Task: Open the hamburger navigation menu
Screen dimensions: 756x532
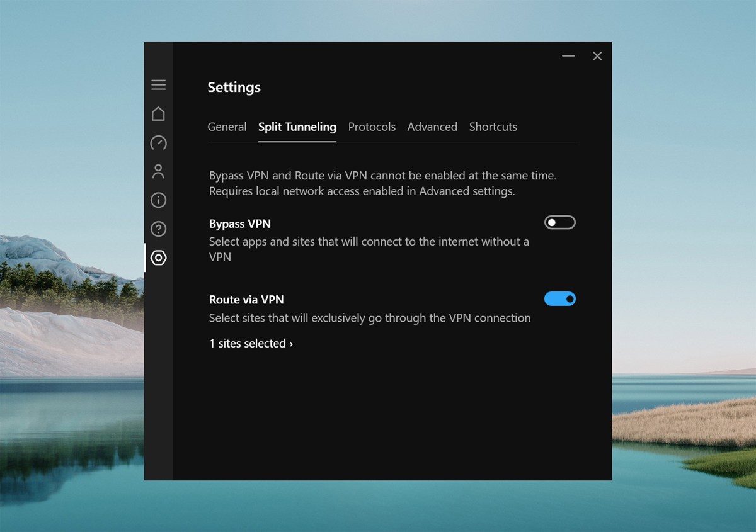Action: tap(158, 84)
